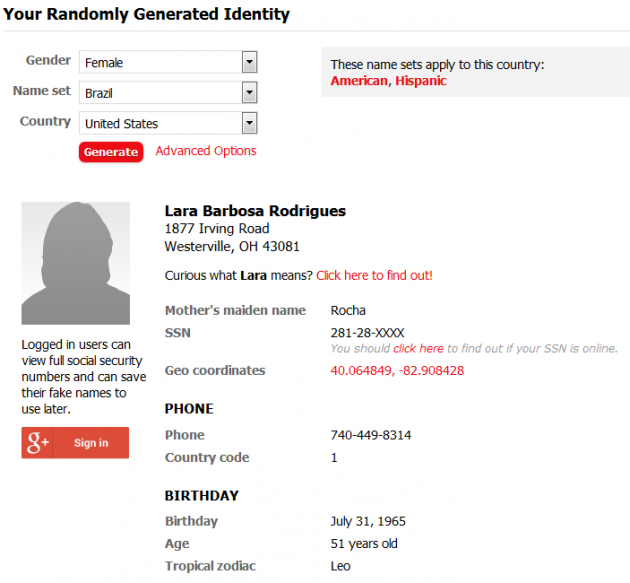Click the female silhouette avatar image
The height and width of the screenshot is (583, 630).
coord(76,263)
